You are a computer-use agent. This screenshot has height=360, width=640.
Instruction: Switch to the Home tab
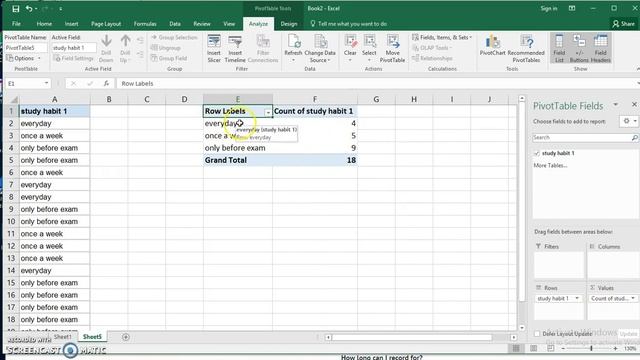pyautogui.click(x=44, y=24)
